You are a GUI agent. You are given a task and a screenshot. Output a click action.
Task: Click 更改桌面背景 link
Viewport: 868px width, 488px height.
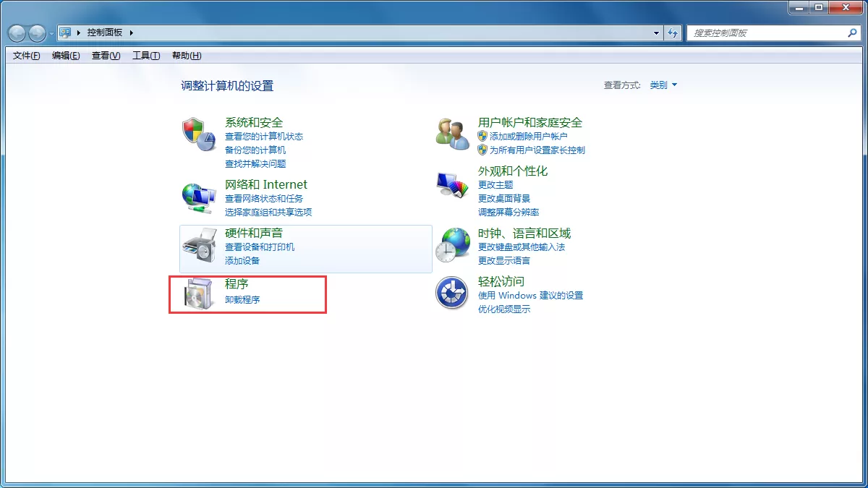[x=504, y=198]
